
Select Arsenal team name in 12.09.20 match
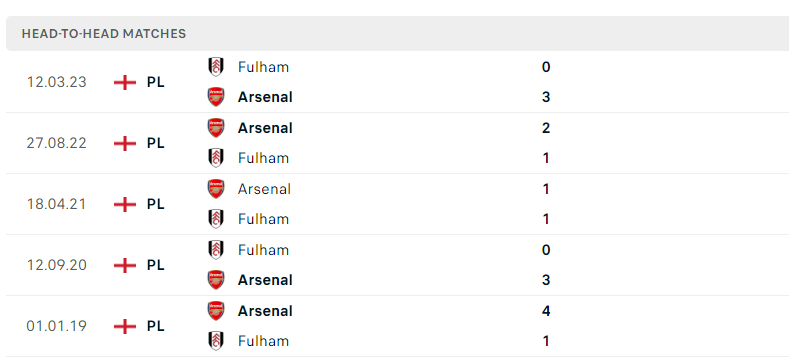(x=265, y=280)
